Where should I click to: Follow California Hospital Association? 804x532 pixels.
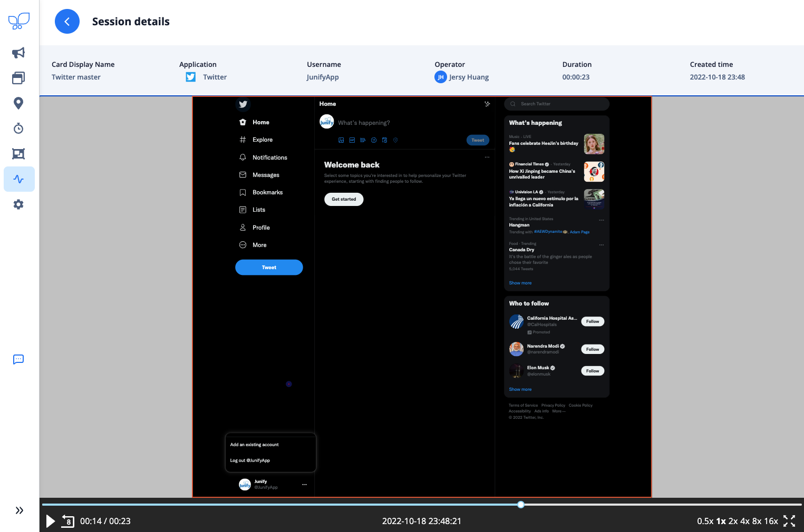pos(593,321)
